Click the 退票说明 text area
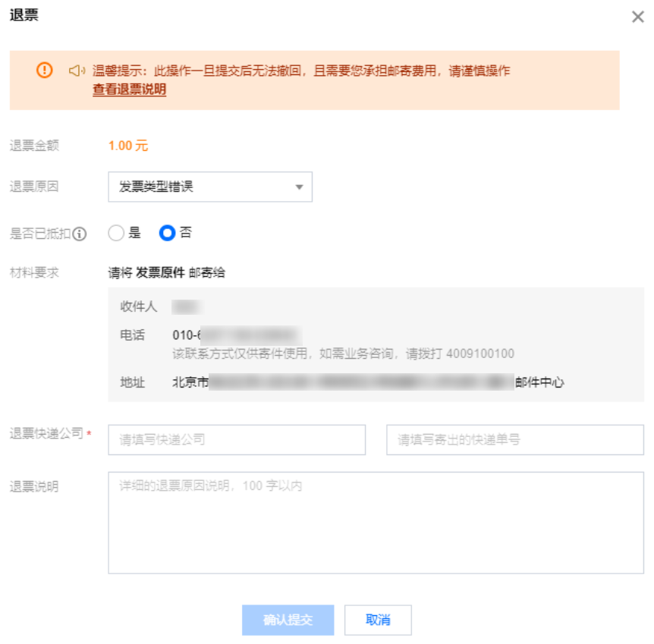 click(x=376, y=523)
